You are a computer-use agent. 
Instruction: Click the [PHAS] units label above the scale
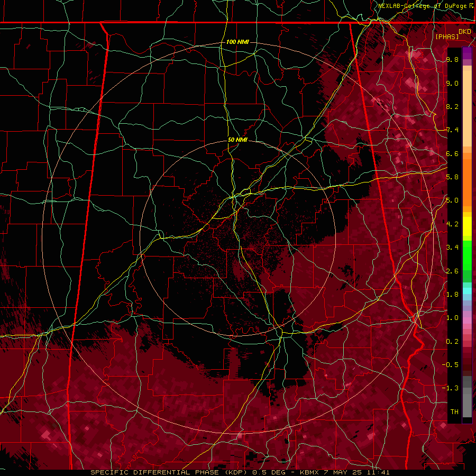(x=447, y=36)
